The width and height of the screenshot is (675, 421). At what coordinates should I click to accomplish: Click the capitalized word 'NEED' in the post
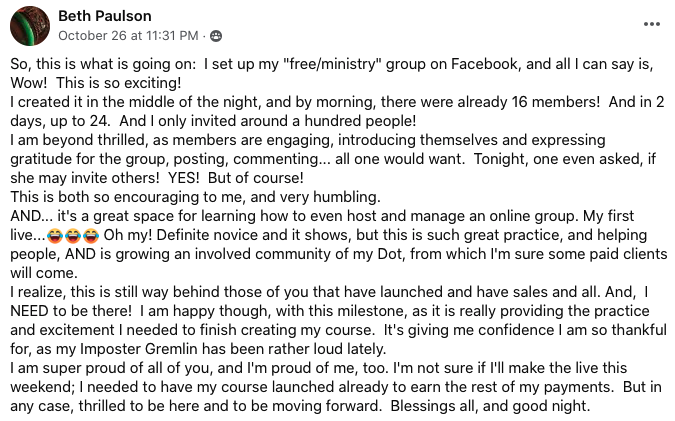point(29,310)
